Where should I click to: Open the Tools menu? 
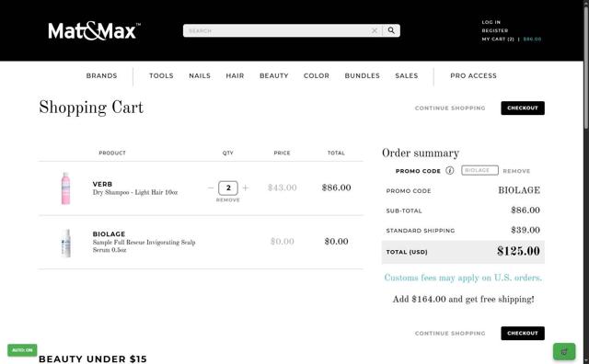[x=161, y=75]
